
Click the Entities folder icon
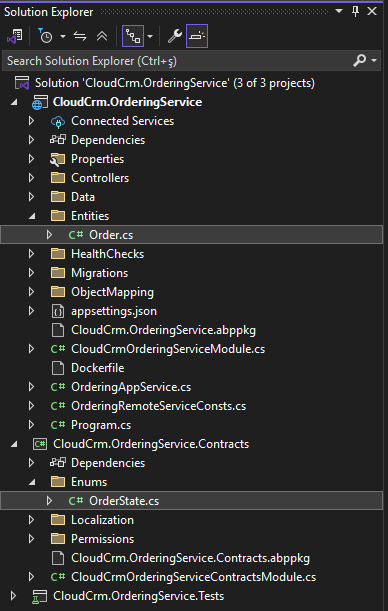[x=58, y=215]
